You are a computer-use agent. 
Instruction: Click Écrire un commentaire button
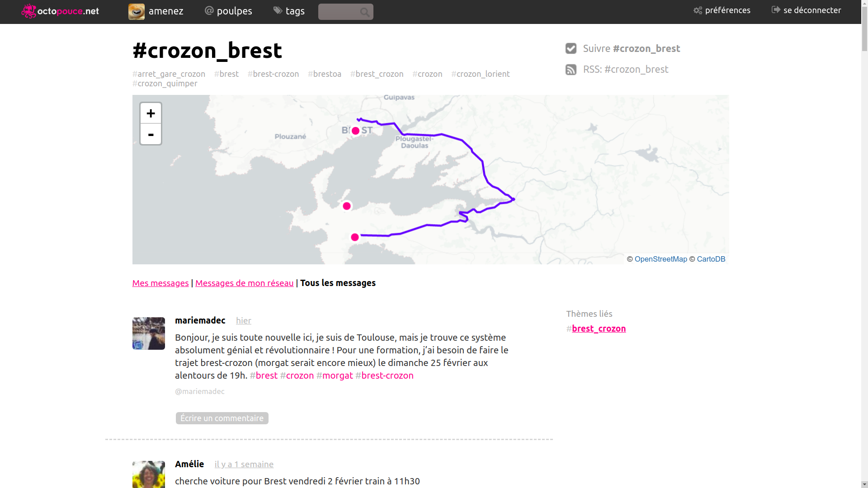pyautogui.click(x=222, y=418)
